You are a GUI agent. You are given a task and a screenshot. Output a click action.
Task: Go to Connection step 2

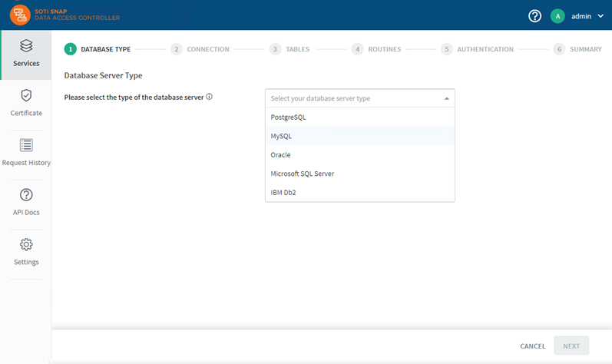(200, 49)
